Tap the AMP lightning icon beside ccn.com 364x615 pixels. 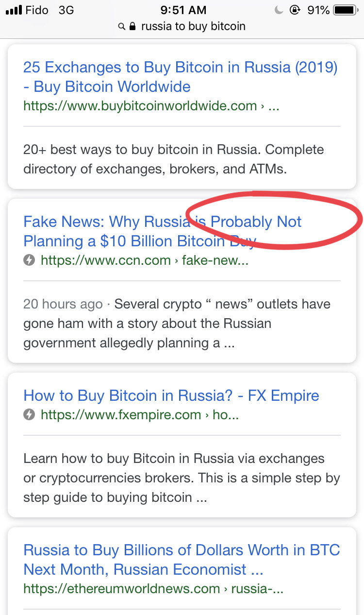pyautogui.click(x=29, y=260)
